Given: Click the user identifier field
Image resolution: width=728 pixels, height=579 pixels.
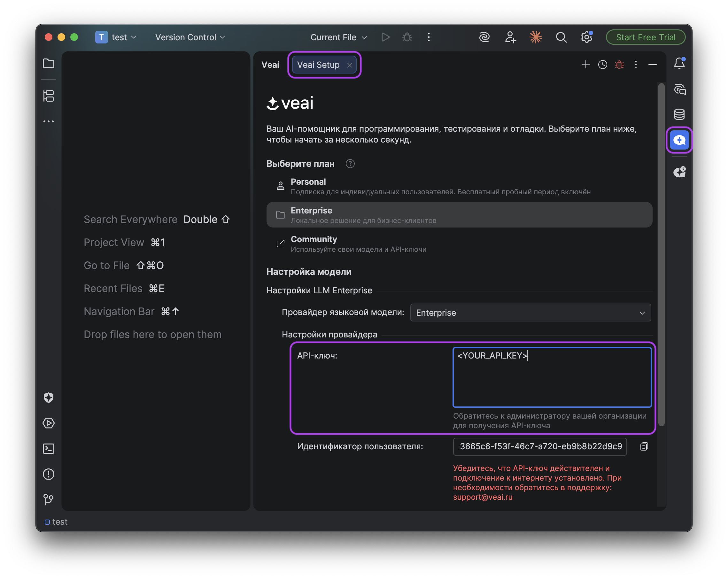Looking at the screenshot, I should tap(540, 446).
